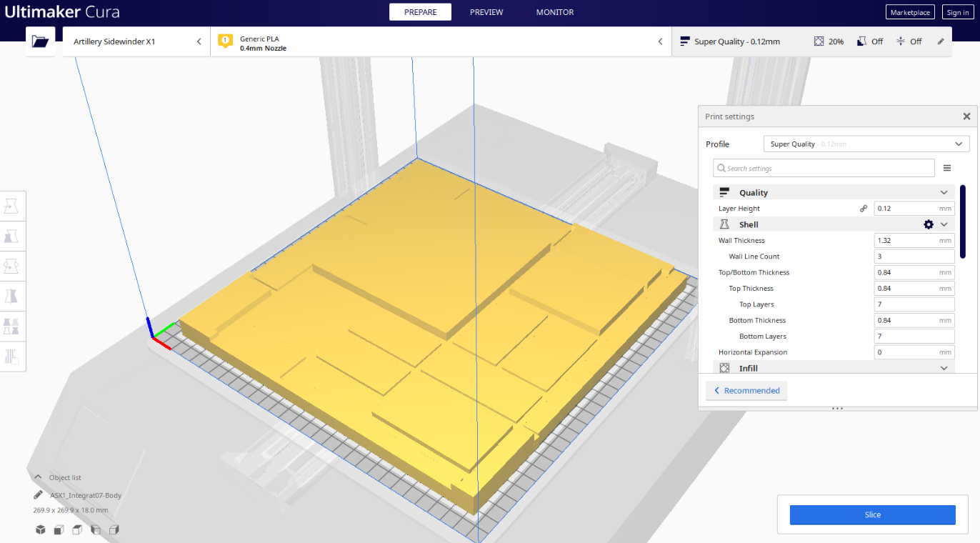The image size is (980, 543).
Task: Switch to the MONITOR stage tab
Action: (555, 12)
